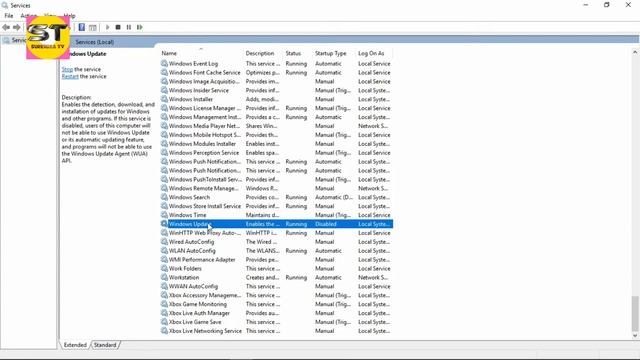Click the Show/Hide action pane toolbar icon
The width and height of the screenshot is (640, 360).
click(x=93, y=27)
